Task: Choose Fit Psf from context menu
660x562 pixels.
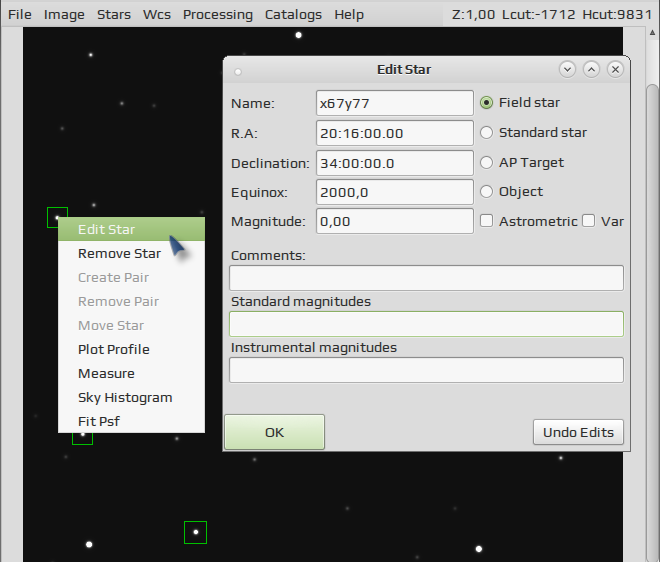Action: [x=131, y=421]
